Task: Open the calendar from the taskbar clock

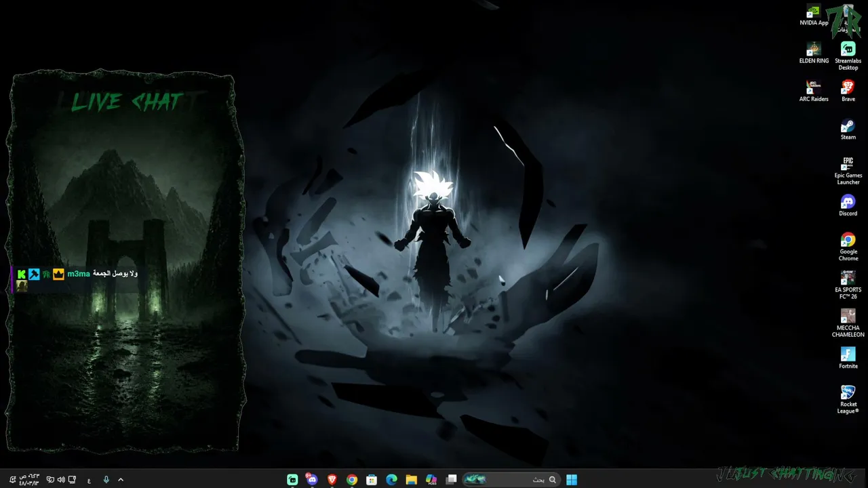Action: click(x=30, y=480)
